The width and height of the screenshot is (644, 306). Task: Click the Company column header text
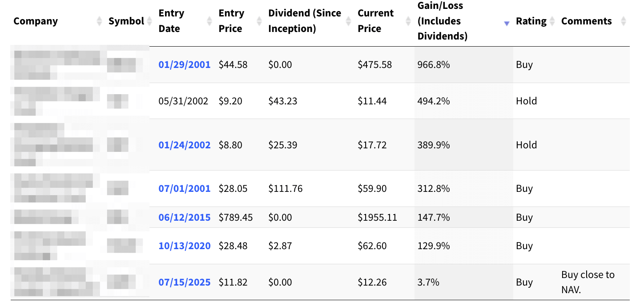[36, 21]
